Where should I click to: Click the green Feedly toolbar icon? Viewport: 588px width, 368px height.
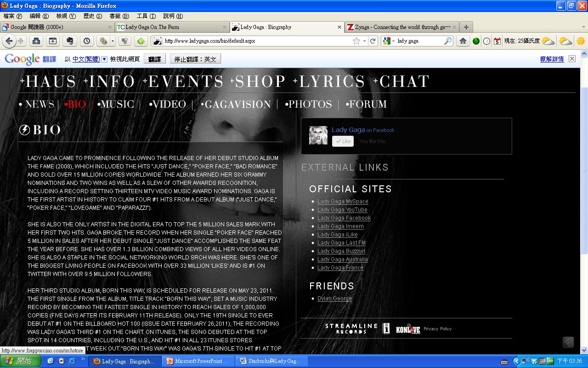click(141, 41)
